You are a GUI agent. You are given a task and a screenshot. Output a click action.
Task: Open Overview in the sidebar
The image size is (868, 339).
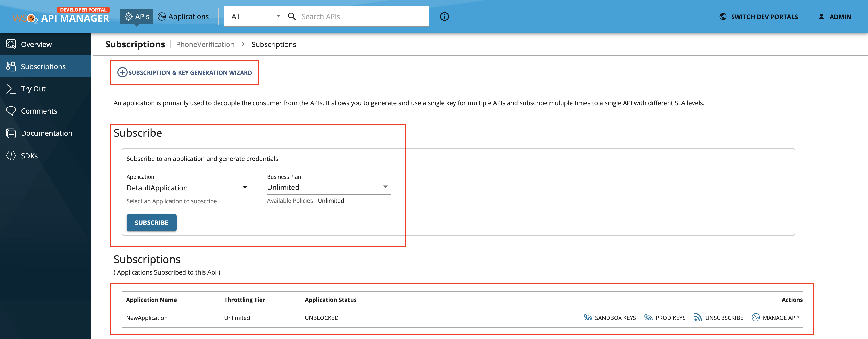45,44
